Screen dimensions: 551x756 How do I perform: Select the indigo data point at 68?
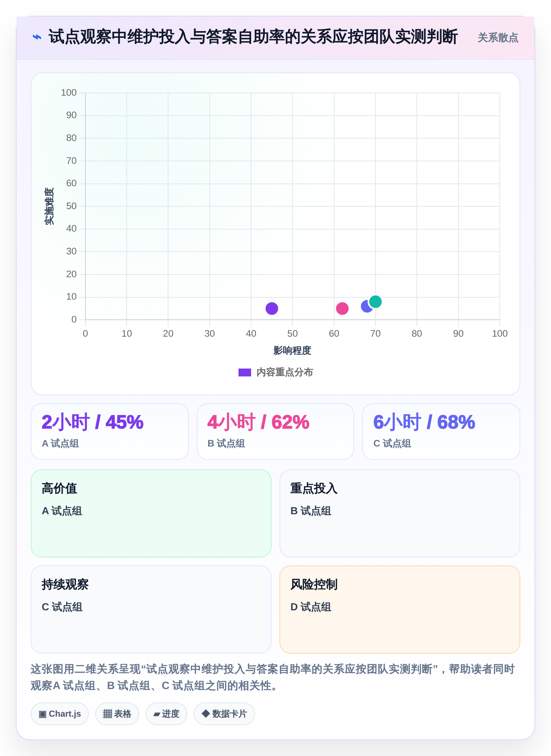tap(366, 306)
